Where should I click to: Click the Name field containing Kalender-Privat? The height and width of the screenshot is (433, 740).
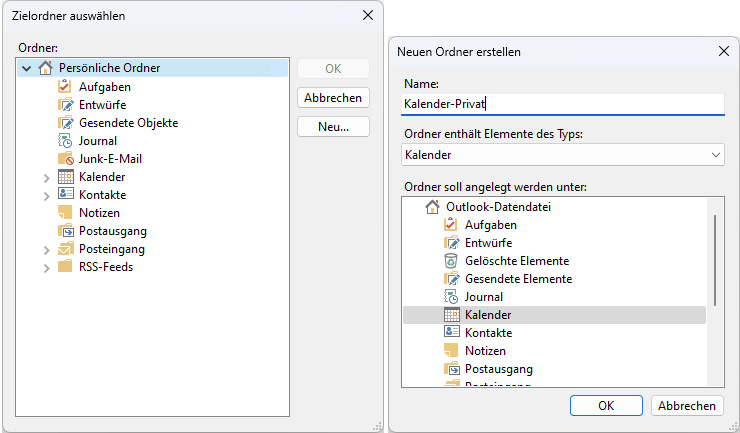562,103
